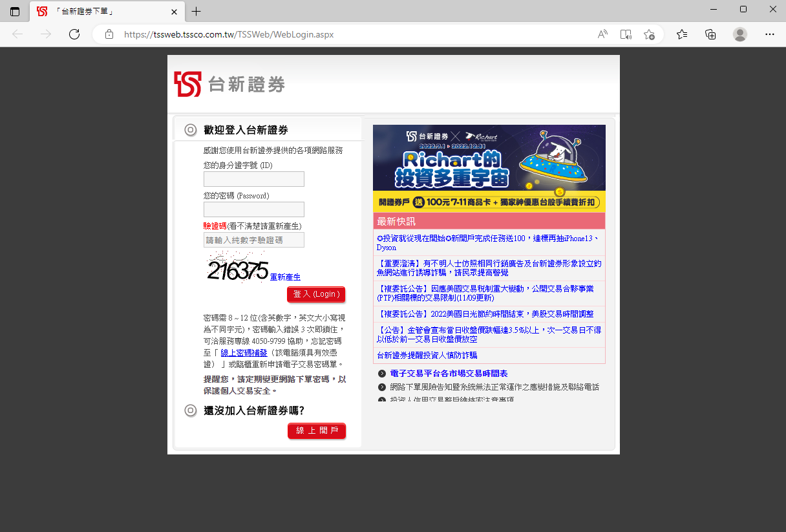Screen dimensions: 786x532
Task: Open the Edge tab actions menu
Action: (x=15, y=12)
